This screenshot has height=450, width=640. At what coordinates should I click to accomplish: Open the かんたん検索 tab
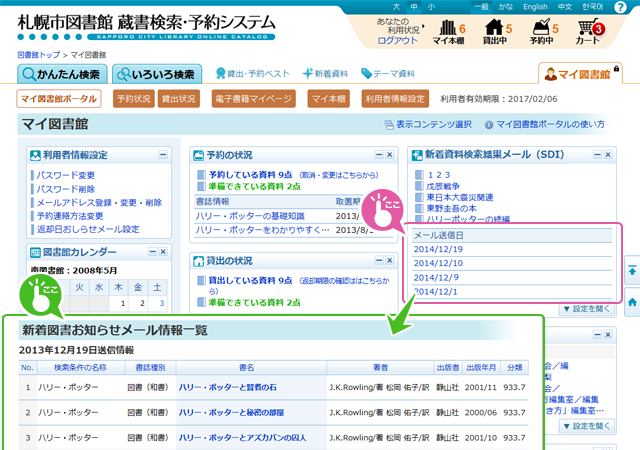[62, 74]
